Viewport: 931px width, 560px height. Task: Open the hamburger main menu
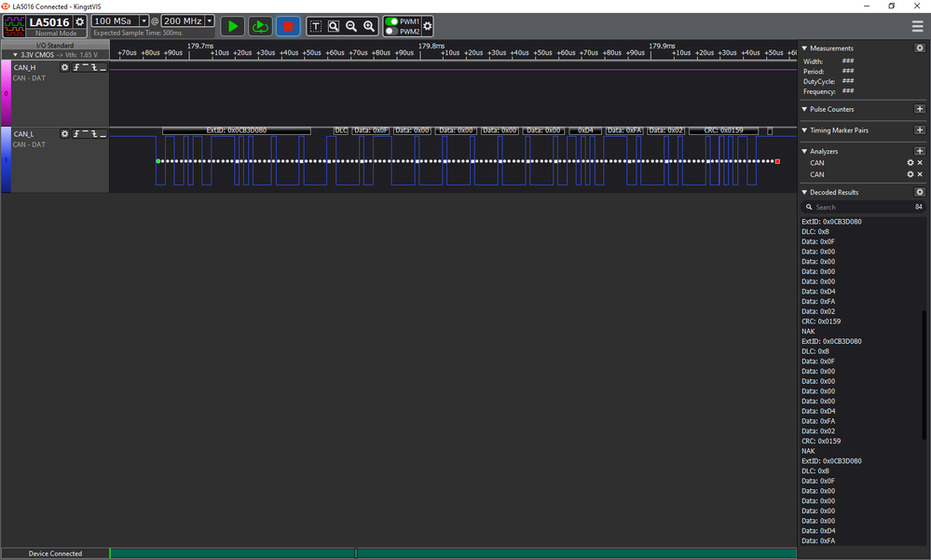917,26
